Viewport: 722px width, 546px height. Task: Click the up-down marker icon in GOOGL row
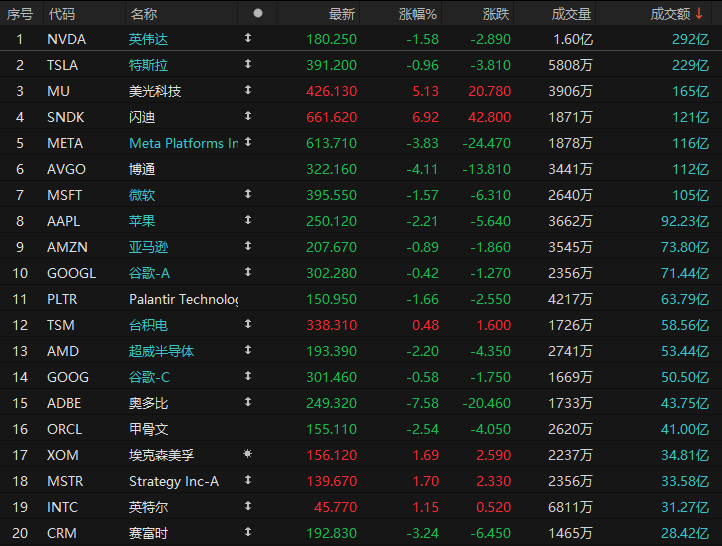(248, 272)
